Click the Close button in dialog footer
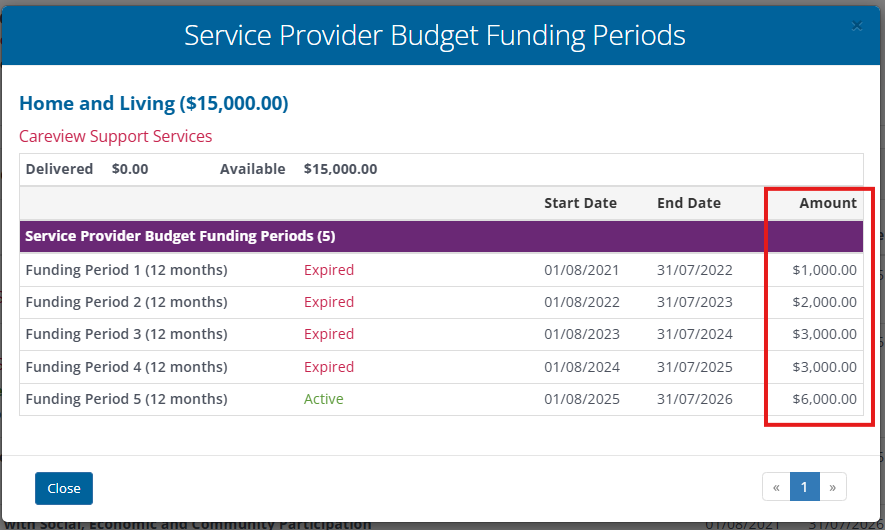The image size is (885, 530). pos(63,488)
